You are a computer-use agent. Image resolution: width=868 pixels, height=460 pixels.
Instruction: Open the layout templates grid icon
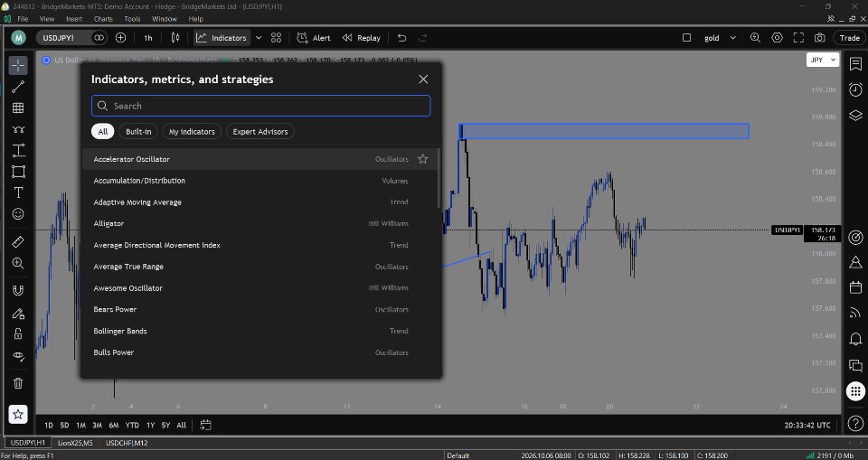[x=277, y=38]
